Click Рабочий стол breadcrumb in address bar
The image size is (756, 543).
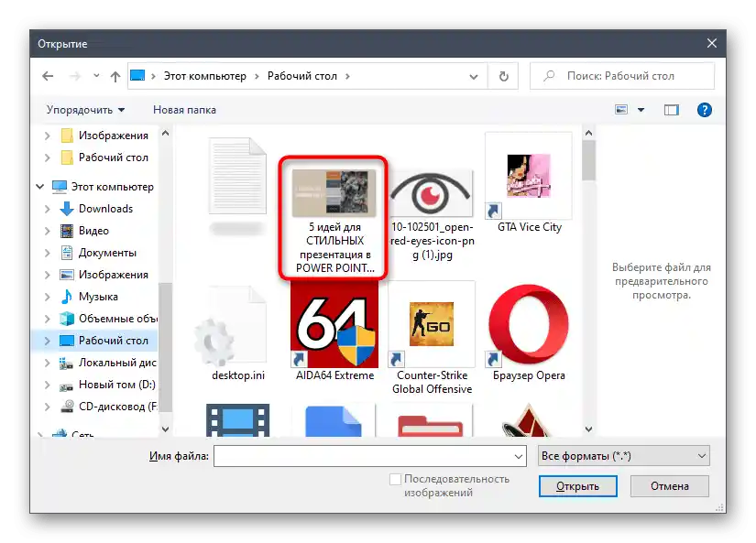pyautogui.click(x=301, y=76)
